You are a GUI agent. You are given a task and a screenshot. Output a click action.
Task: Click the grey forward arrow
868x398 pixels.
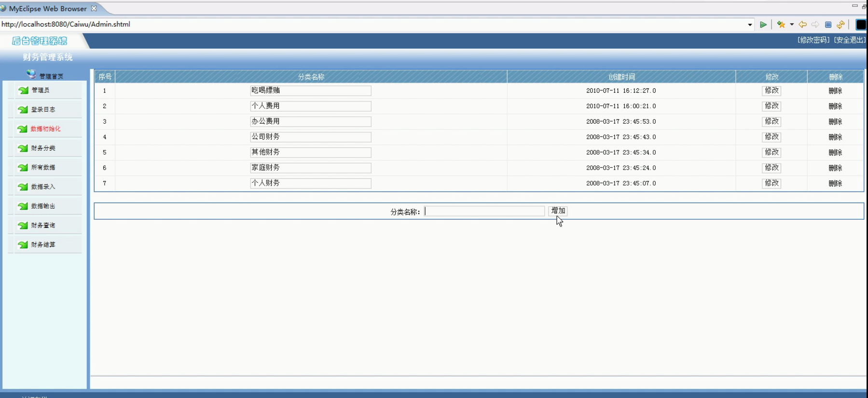[x=815, y=25]
